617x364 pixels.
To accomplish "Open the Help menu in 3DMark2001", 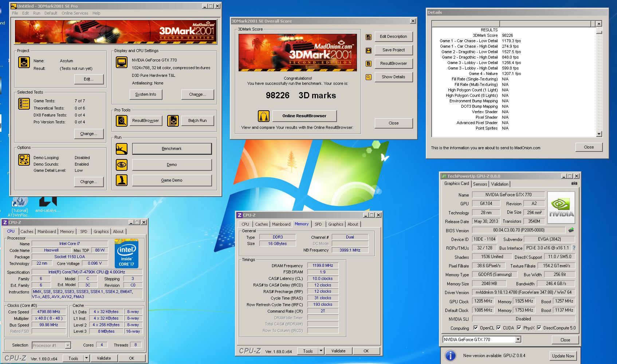I will tap(96, 13).
